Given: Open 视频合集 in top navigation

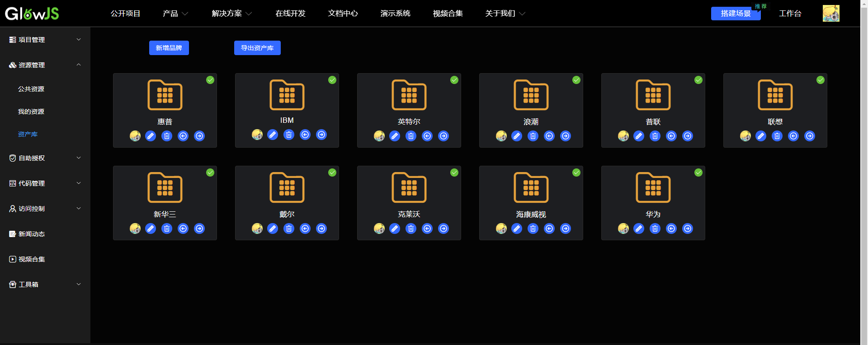Looking at the screenshot, I should point(448,14).
